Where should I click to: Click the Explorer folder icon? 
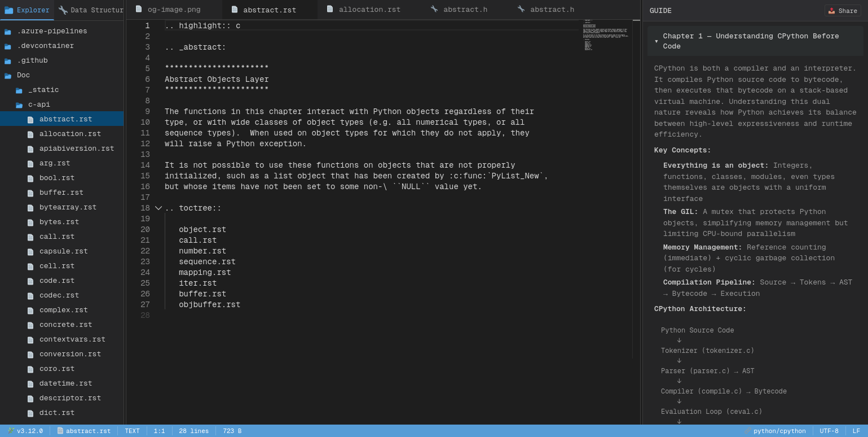tap(8, 10)
